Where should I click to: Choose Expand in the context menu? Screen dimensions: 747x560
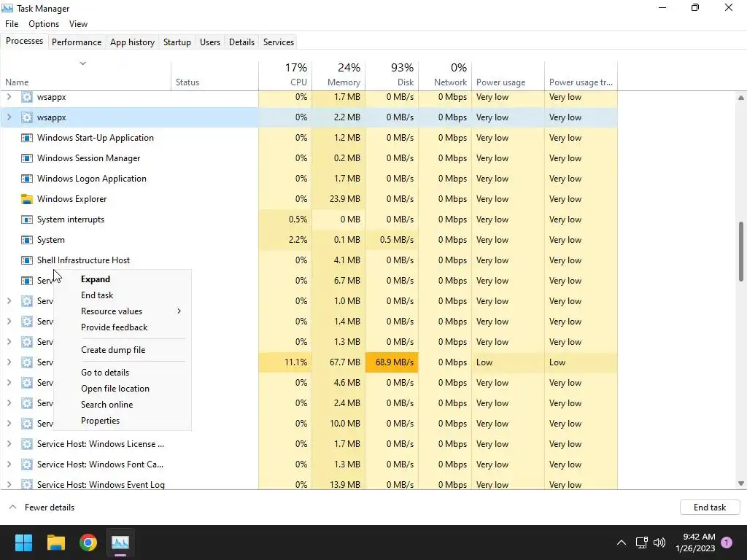(123, 279)
